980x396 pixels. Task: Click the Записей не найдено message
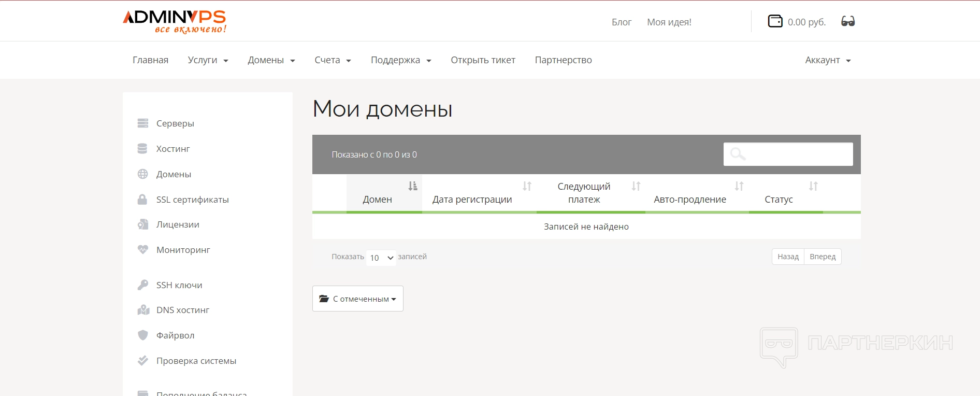click(586, 227)
